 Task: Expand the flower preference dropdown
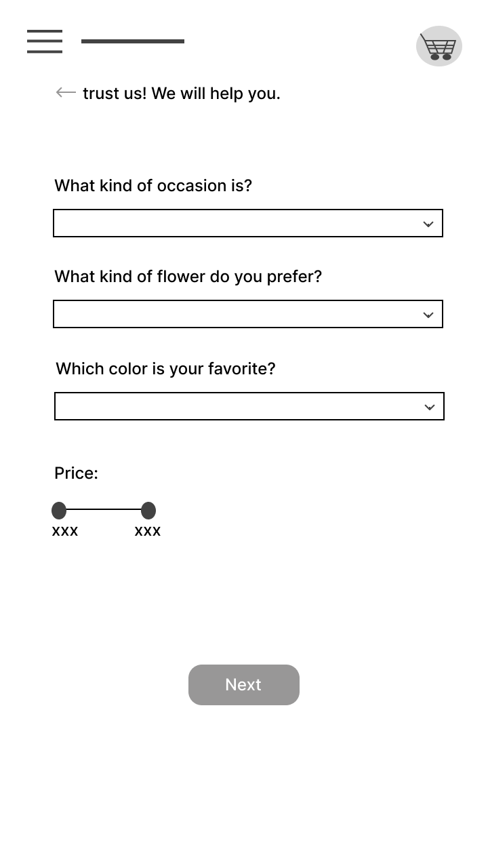[x=248, y=314]
